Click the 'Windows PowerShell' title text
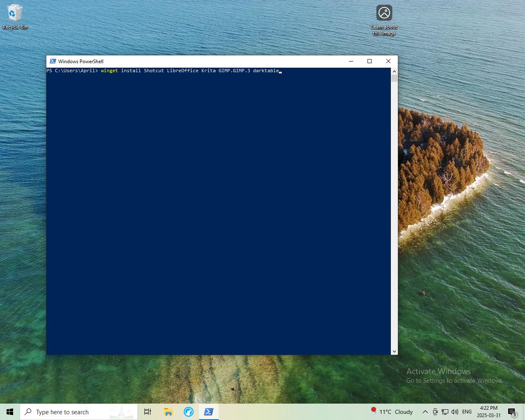Screen dimensions: 525x420 pos(81,61)
